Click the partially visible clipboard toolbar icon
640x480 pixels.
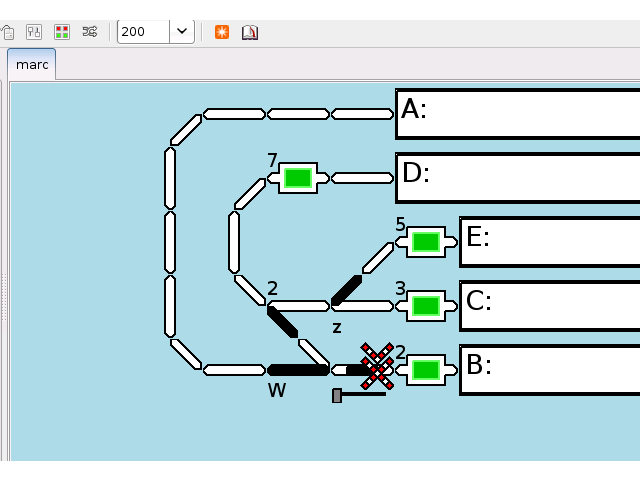[x=6, y=31]
